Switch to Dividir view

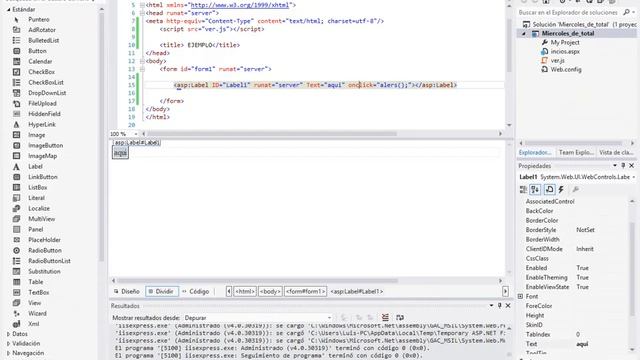[162, 291]
